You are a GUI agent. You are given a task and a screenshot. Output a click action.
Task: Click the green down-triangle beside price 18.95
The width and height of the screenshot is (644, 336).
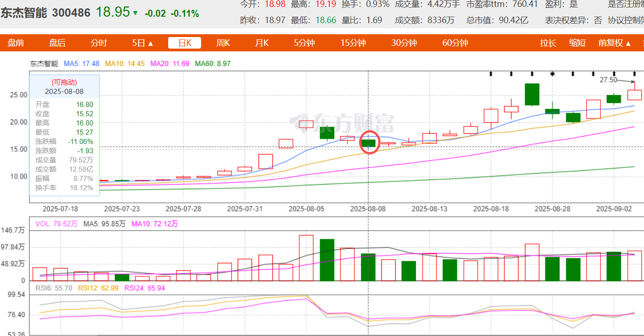[135, 13]
